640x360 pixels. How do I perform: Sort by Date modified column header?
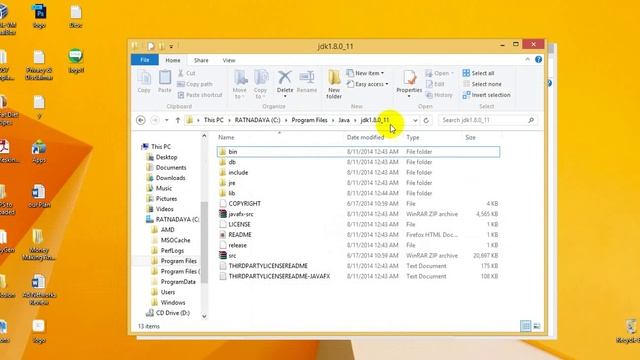[x=365, y=138]
